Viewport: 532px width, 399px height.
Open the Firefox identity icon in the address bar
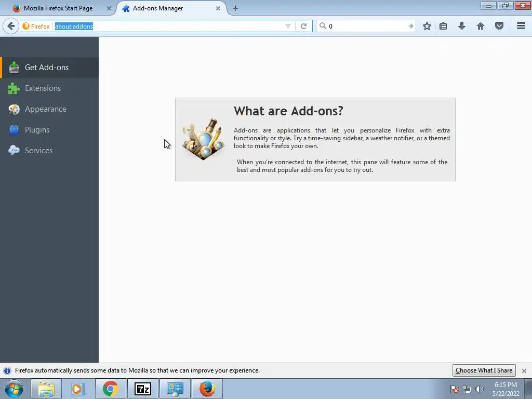tap(36, 26)
